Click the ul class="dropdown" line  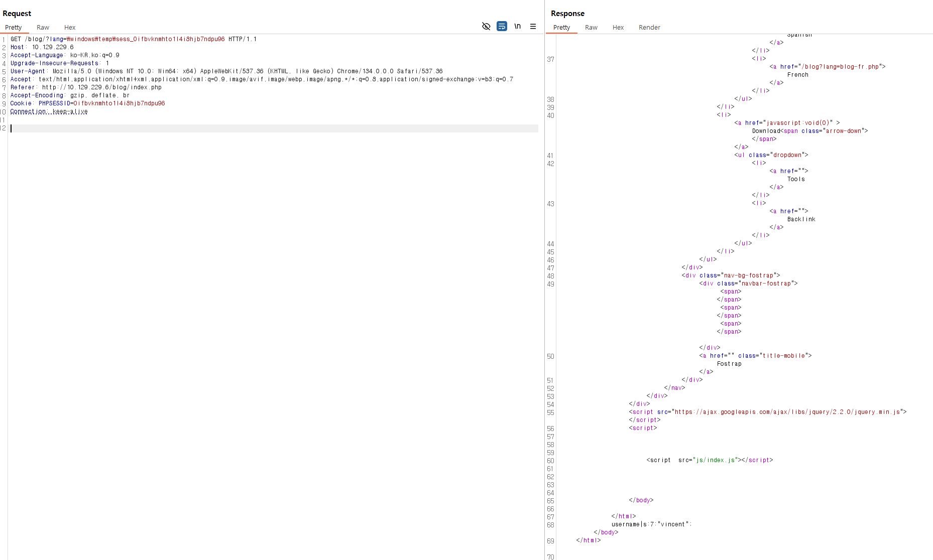click(771, 155)
